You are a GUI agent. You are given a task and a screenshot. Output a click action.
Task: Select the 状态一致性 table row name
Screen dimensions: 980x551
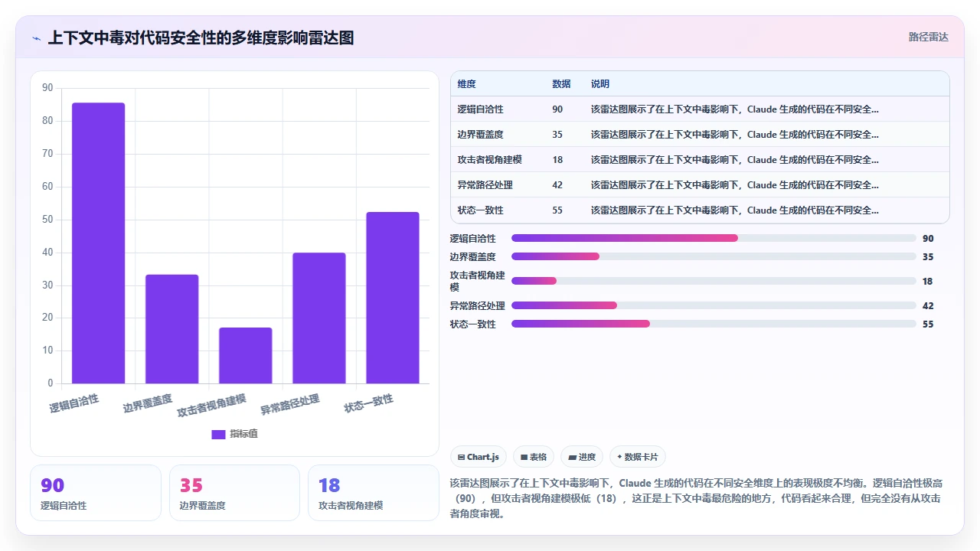tap(480, 210)
